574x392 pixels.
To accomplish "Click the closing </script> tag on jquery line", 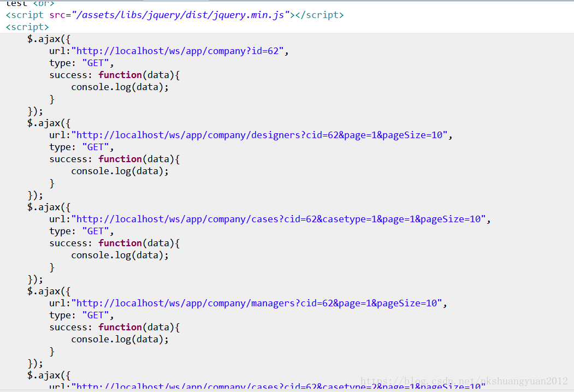I will [x=319, y=15].
